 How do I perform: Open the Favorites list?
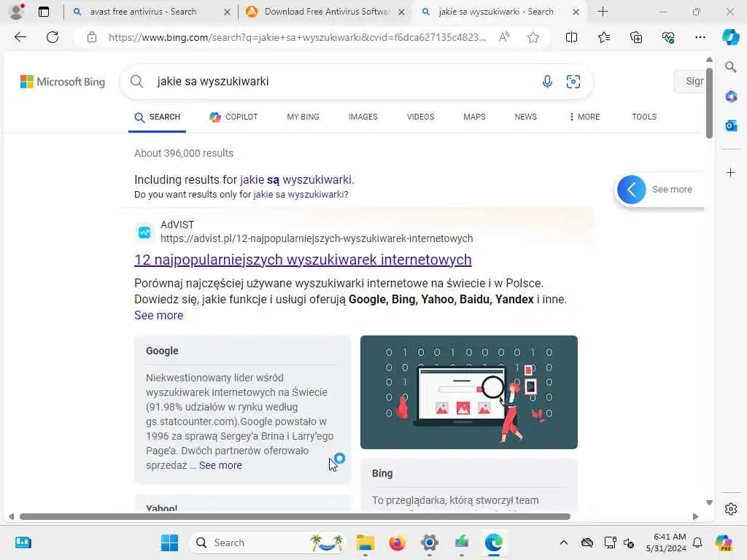pyautogui.click(x=603, y=37)
